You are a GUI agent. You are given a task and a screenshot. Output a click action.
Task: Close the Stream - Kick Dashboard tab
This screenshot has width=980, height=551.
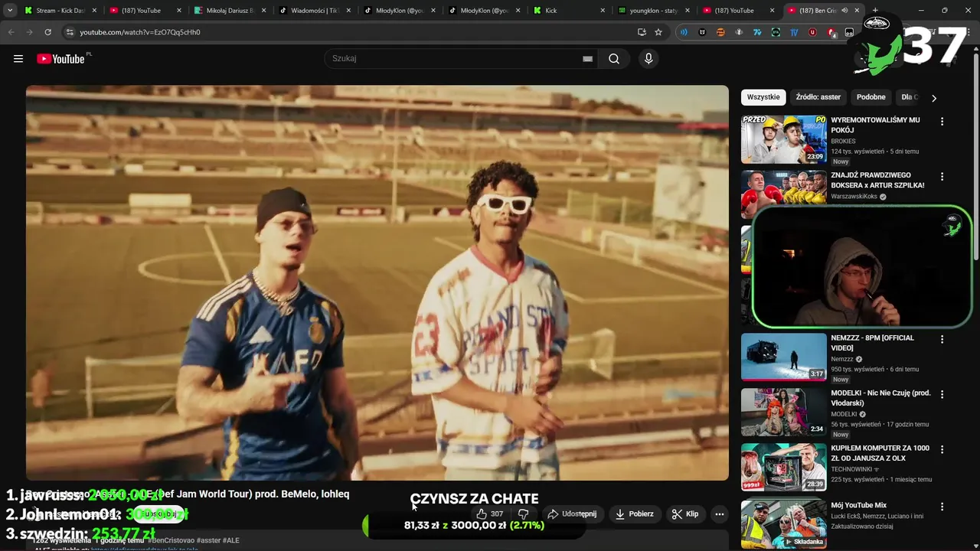click(x=95, y=11)
